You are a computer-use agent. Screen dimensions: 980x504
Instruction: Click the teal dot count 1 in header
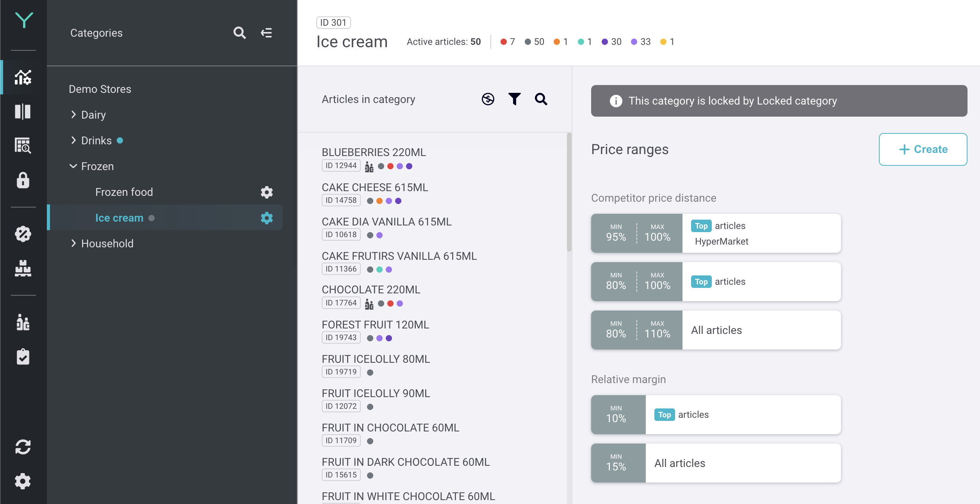click(585, 42)
